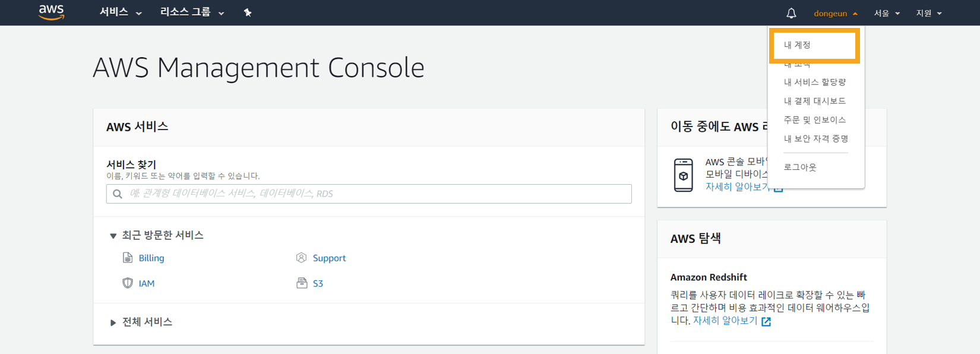
Task: Select 내 보안 자격 증명 menu entry
Action: coord(816,139)
